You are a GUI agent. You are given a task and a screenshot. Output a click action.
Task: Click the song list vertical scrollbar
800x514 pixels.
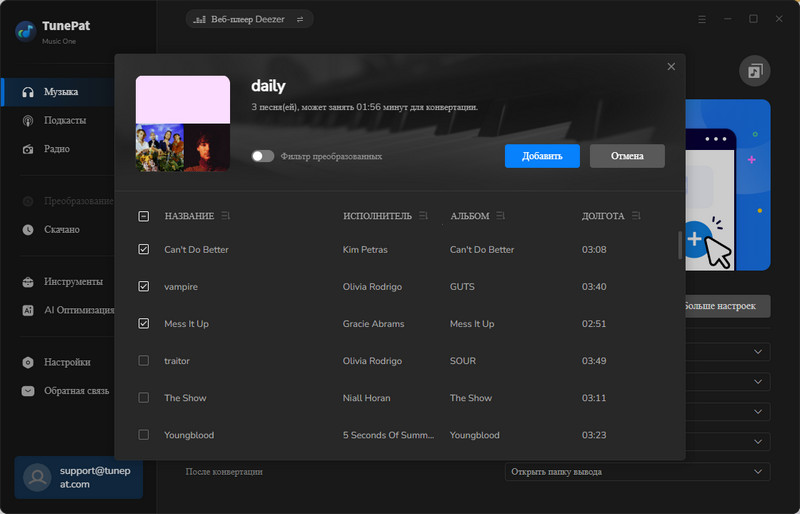click(x=680, y=246)
